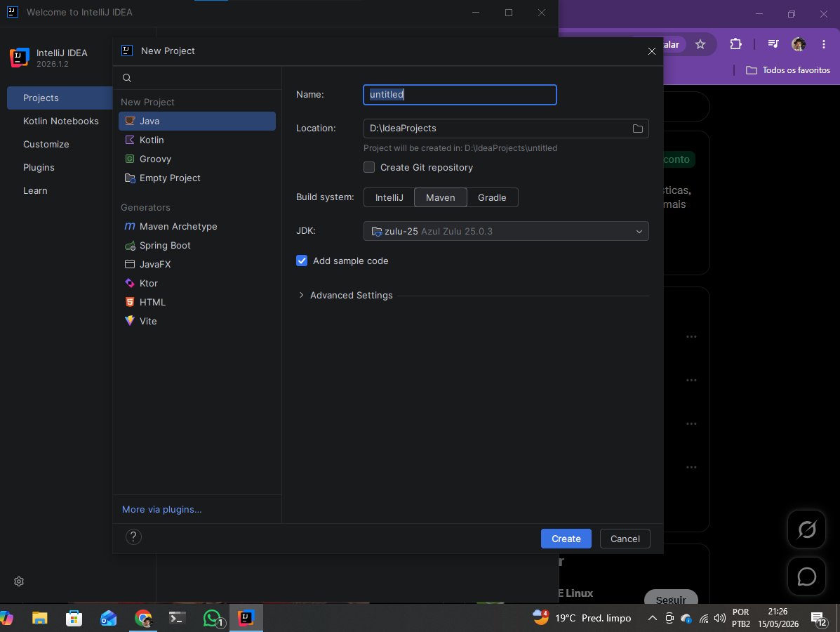Click the Empty Project folder icon
Viewport: 840px width, 632px height.
130,178
